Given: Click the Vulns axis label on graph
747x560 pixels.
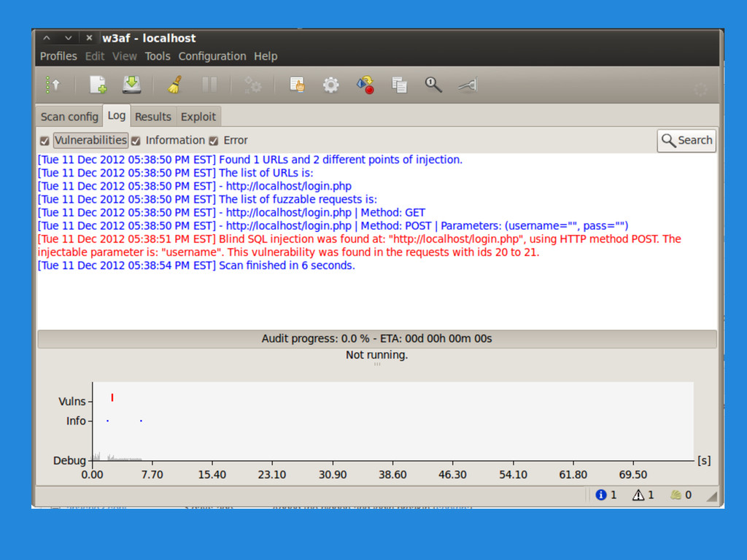Looking at the screenshot, I should click(x=72, y=402).
